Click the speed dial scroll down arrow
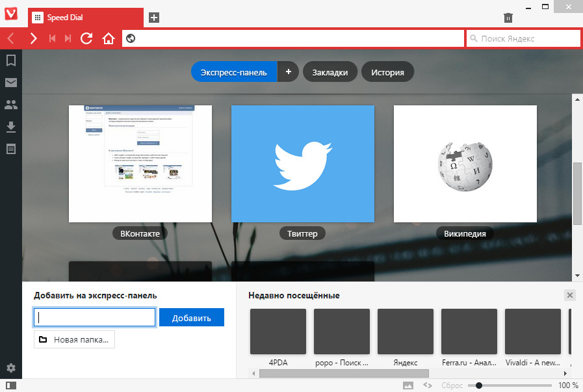Viewport: 583px width, 392px height. (x=577, y=276)
